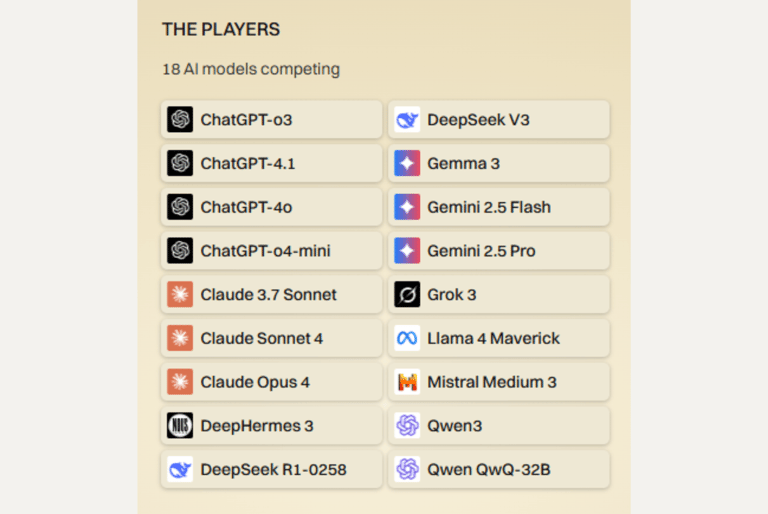Screen dimensions: 768x514
Task: Open the ChatGPT-o4-mini entry
Action: click(x=271, y=251)
